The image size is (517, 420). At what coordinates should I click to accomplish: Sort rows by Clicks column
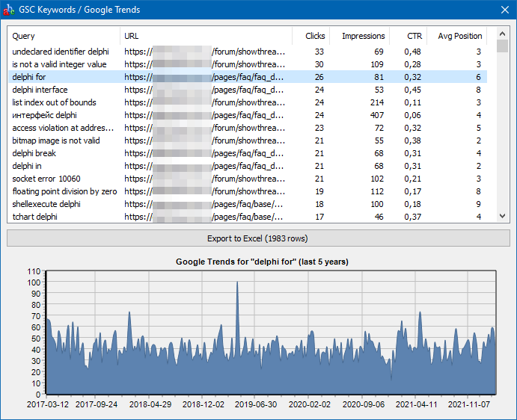point(314,36)
